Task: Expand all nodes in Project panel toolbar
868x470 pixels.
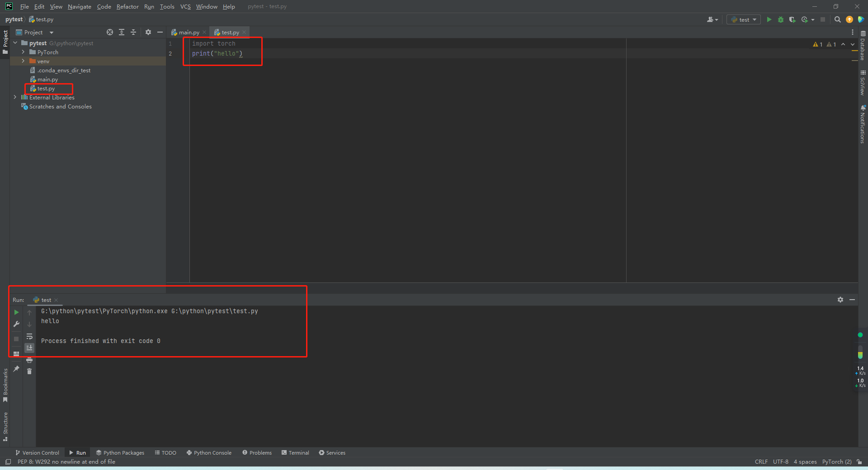Action: point(122,32)
